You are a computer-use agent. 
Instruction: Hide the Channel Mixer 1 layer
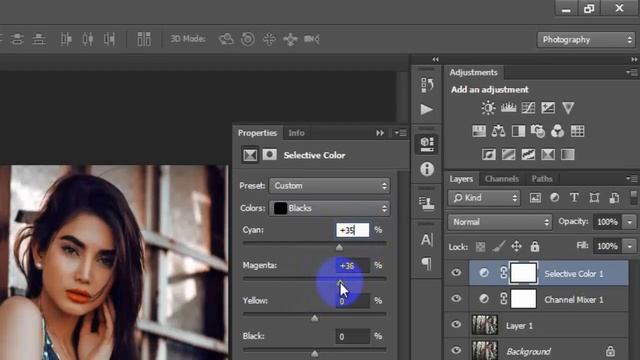click(456, 299)
